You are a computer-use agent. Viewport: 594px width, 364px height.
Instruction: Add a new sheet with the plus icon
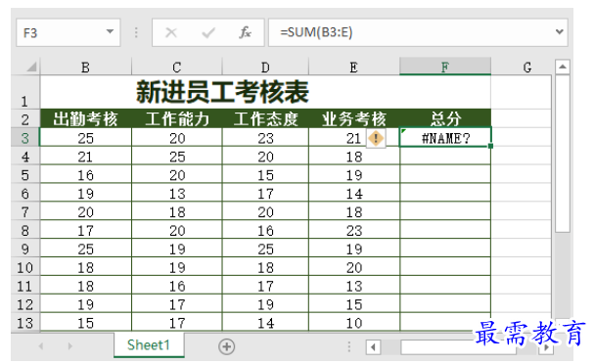226,346
